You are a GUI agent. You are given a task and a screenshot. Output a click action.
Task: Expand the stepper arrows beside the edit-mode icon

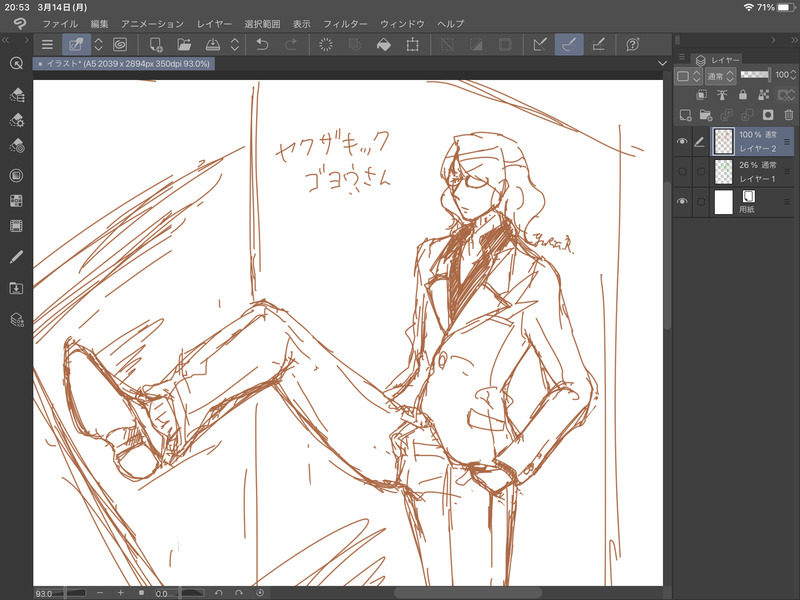(98, 44)
